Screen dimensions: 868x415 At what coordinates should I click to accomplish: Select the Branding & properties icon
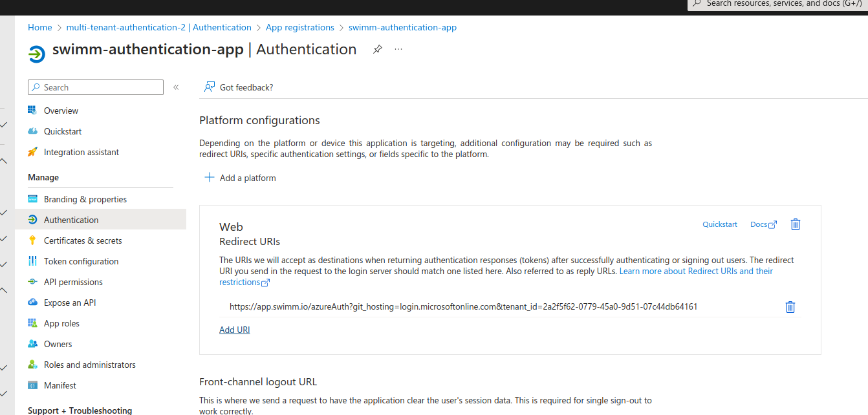[x=32, y=199]
